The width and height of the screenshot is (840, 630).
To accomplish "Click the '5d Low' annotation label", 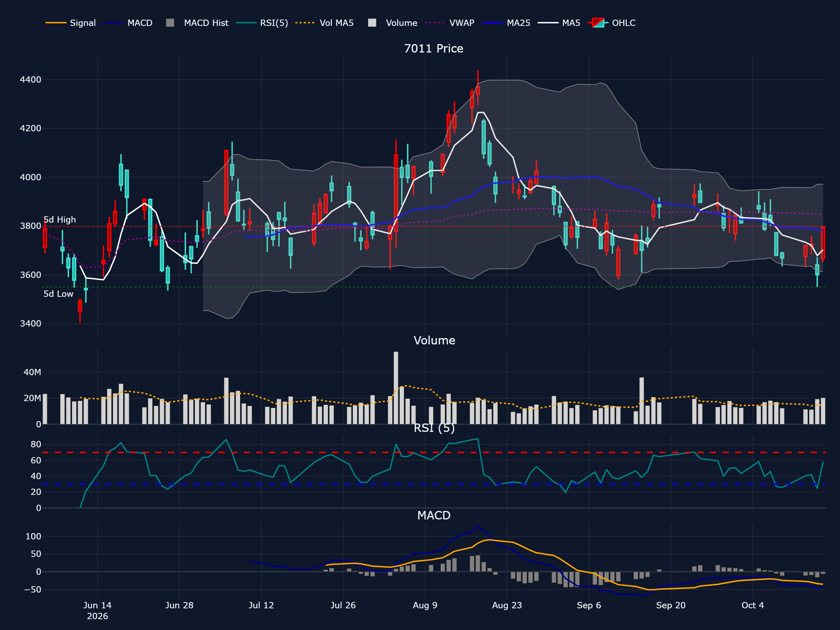I will pos(58,294).
